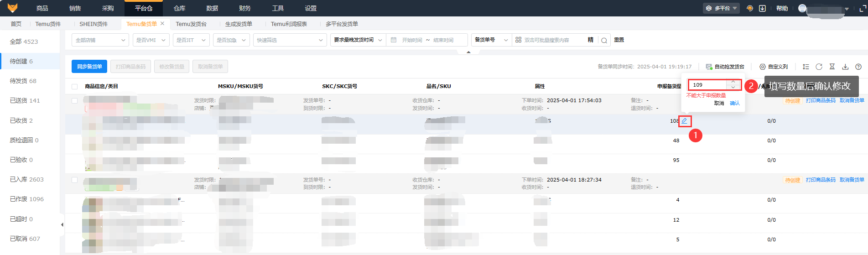868x255 pixels.
Task: Open the 设置 menu
Action: (x=311, y=8)
